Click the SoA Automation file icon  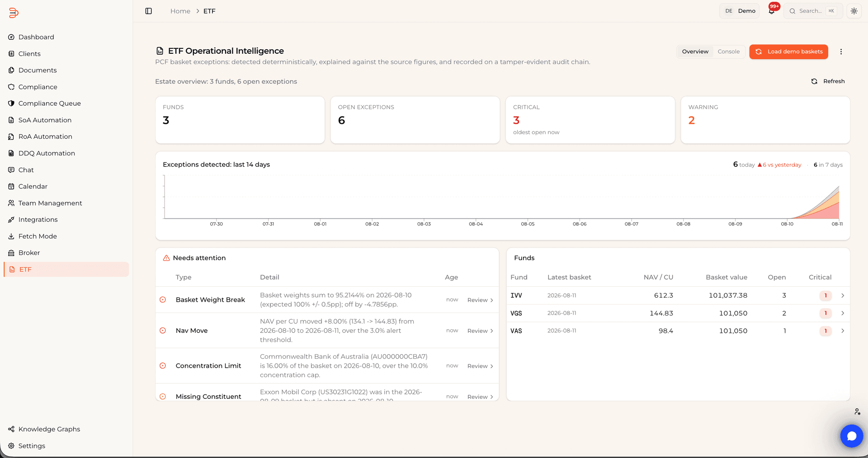11,120
